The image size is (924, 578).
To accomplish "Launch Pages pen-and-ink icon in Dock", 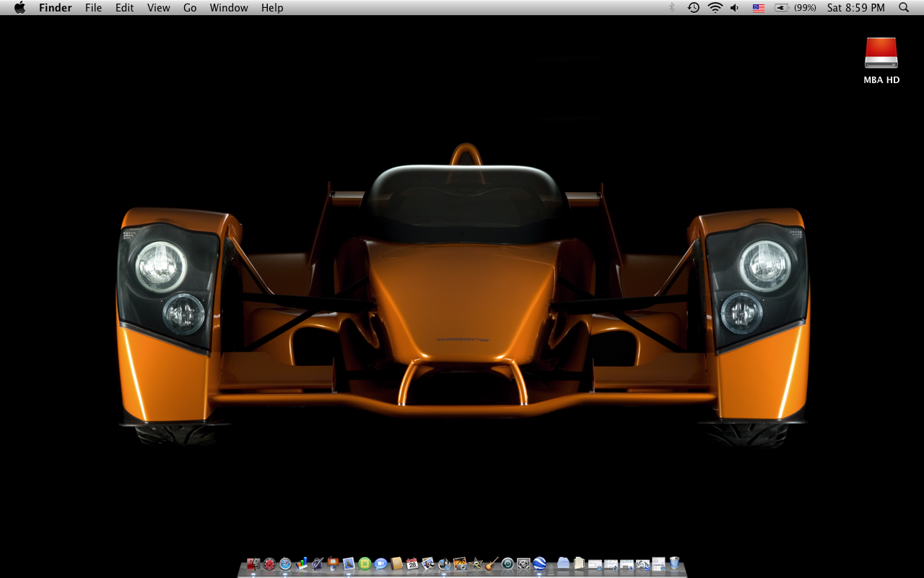I will point(317,564).
